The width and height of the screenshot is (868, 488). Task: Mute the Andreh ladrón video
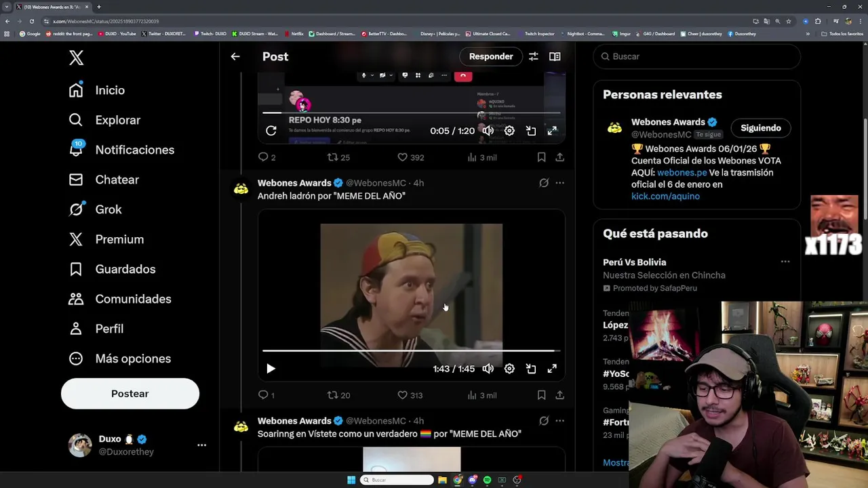coord(488,369)
